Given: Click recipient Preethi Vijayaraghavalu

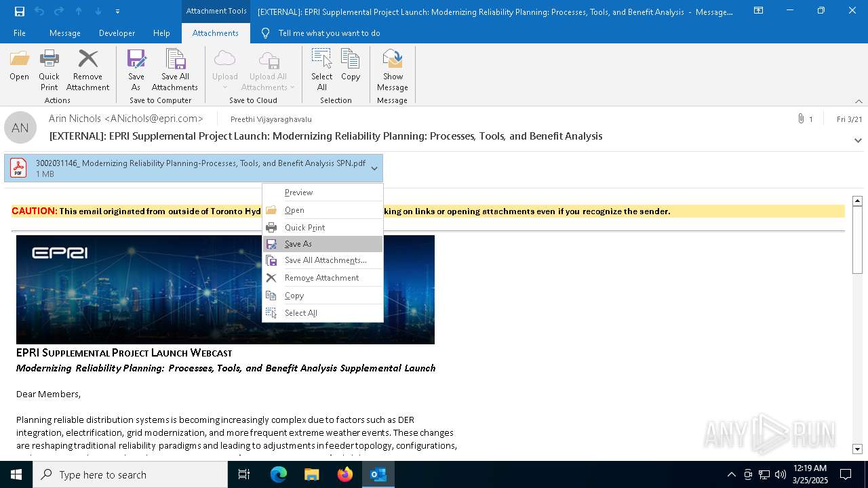Looking at the screenshot, I should (x=271, y=119).
